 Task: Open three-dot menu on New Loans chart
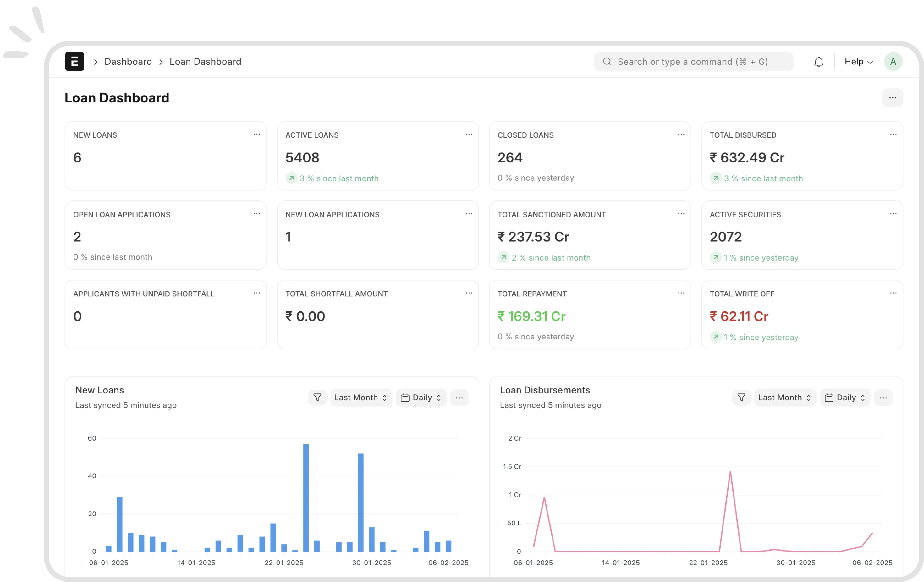point(459,398)
